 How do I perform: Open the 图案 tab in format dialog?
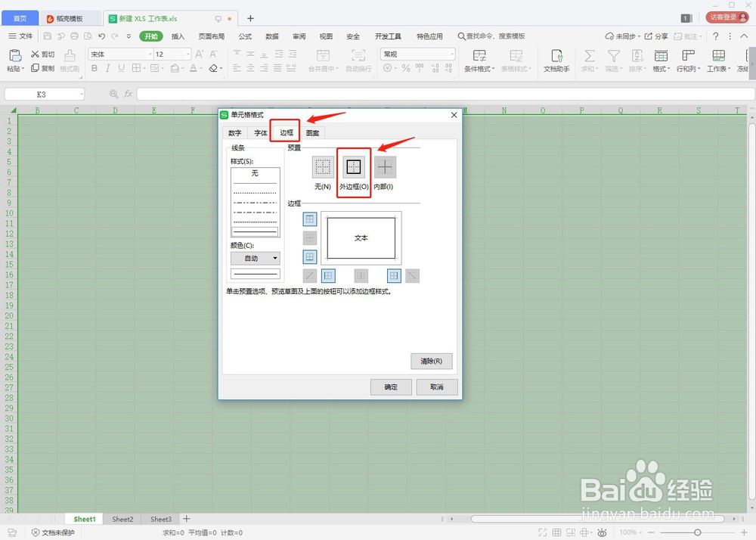(312, 133)
